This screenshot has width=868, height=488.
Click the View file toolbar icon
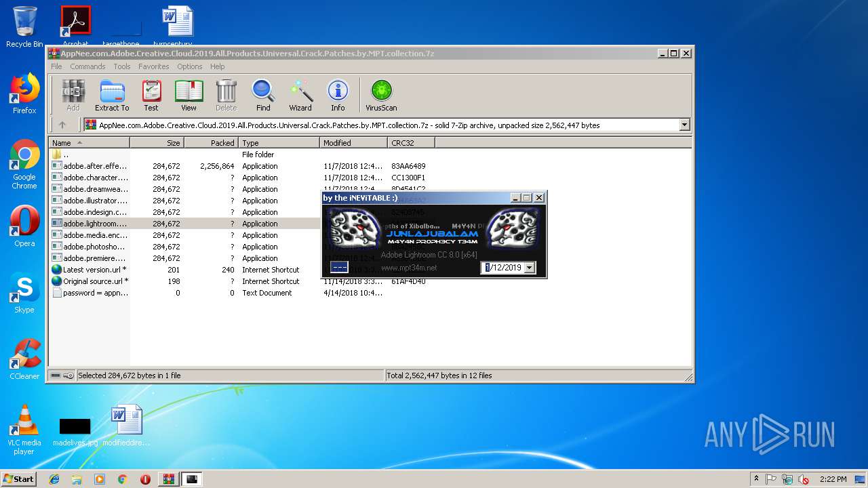coord(189,95)
